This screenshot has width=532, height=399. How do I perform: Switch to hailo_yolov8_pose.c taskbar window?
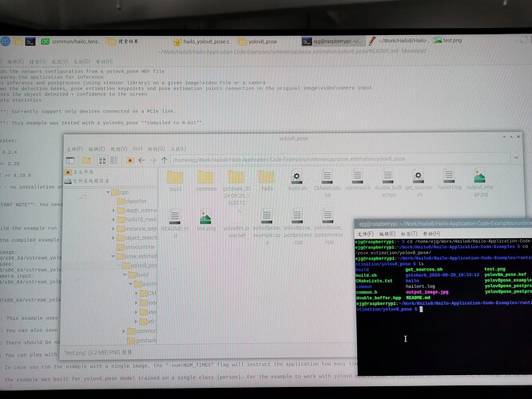click(202, 41)
